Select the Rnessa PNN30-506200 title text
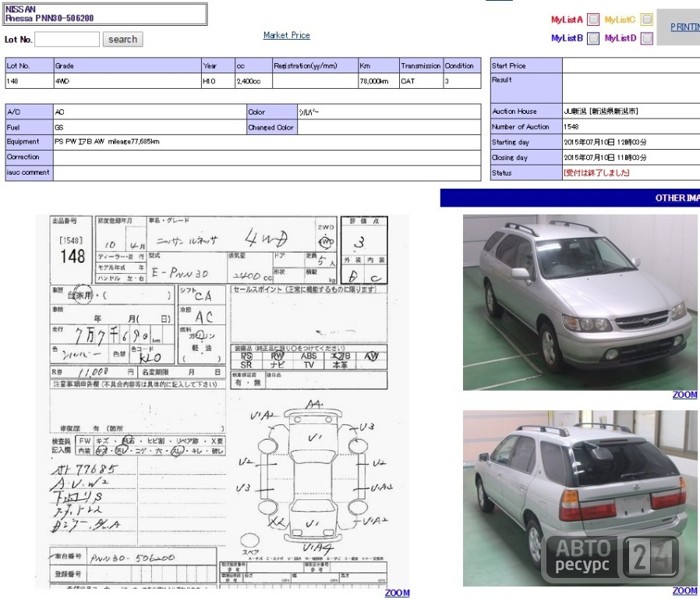The width and height of the screenshot is (700, 599). click(x=50, y=18)
